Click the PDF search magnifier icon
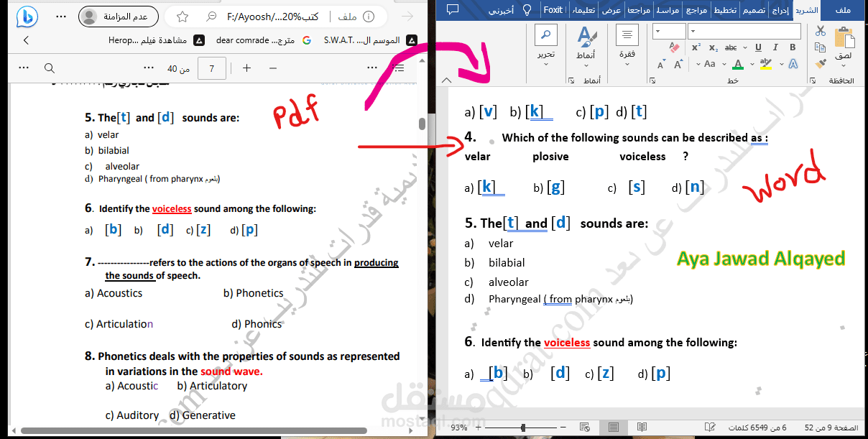 (50, 68)
